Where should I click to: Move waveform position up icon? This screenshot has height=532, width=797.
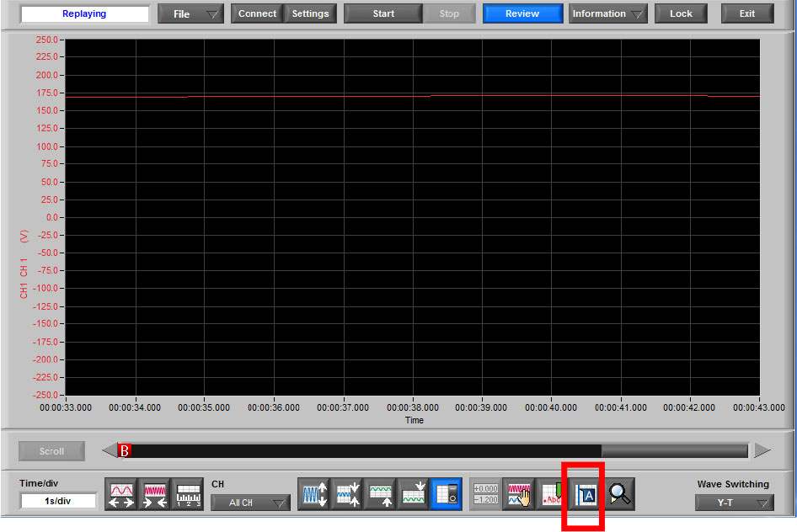tap(380, 494)
